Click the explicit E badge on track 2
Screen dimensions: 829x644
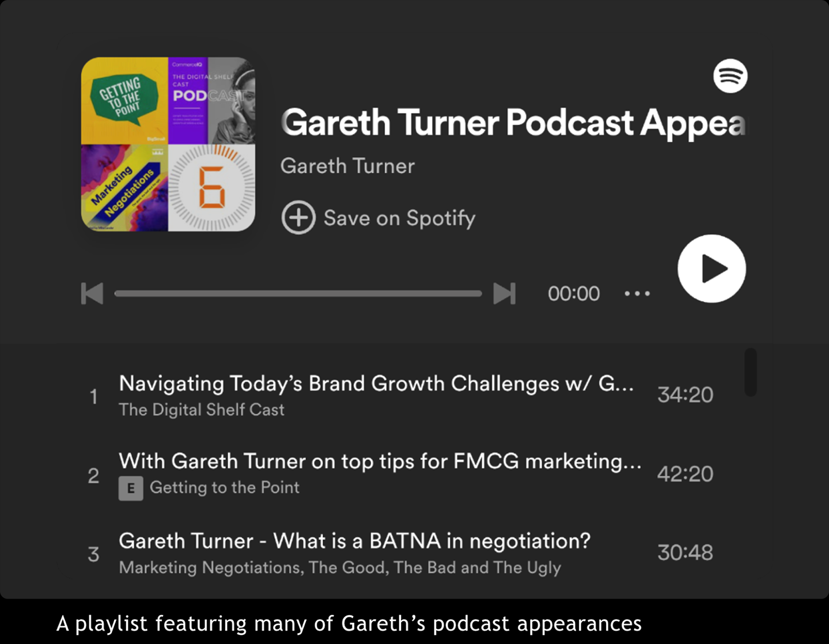131,488
